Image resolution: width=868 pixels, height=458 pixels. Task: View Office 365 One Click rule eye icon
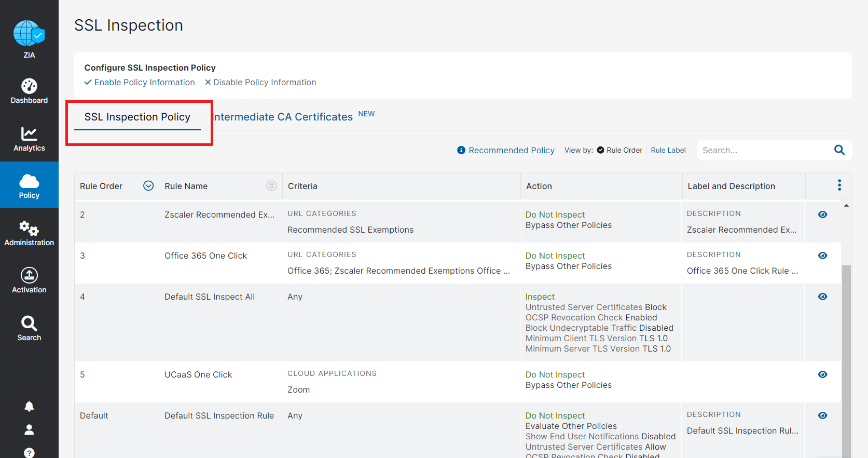tap(822, 255)
